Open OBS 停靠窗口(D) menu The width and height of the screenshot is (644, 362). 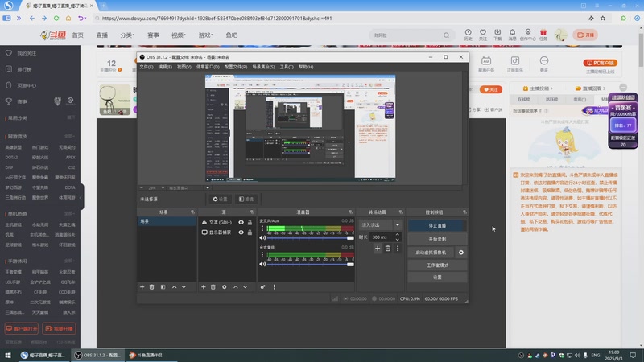tap(208, 67)
